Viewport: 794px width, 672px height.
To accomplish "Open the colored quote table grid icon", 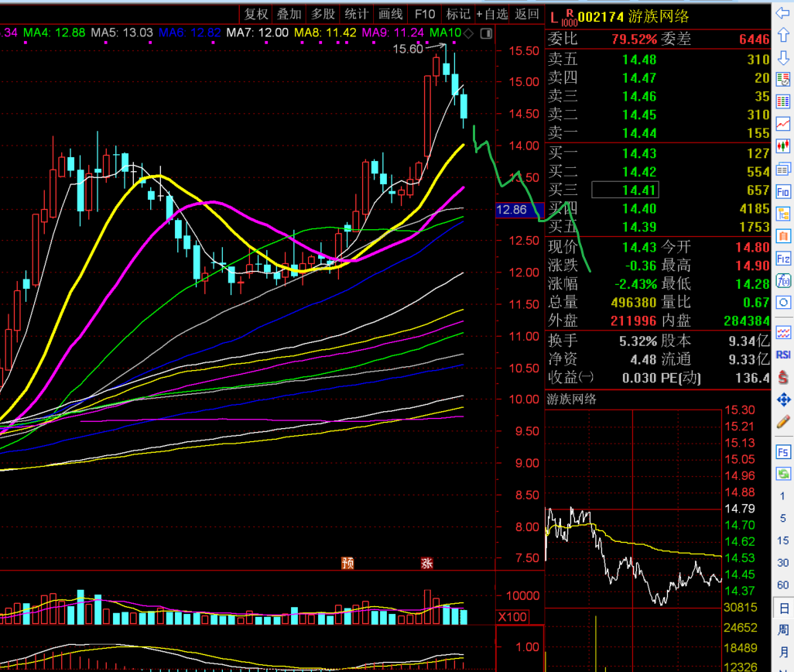I will [x=783, y=101].
